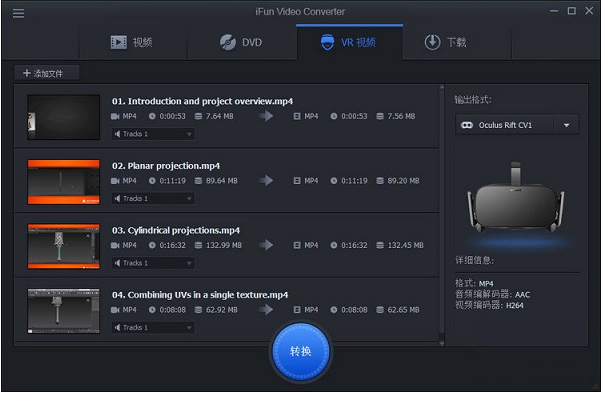
Task: Click the conversion arrow in Cylindrical projections row
Action: (266, 245)
